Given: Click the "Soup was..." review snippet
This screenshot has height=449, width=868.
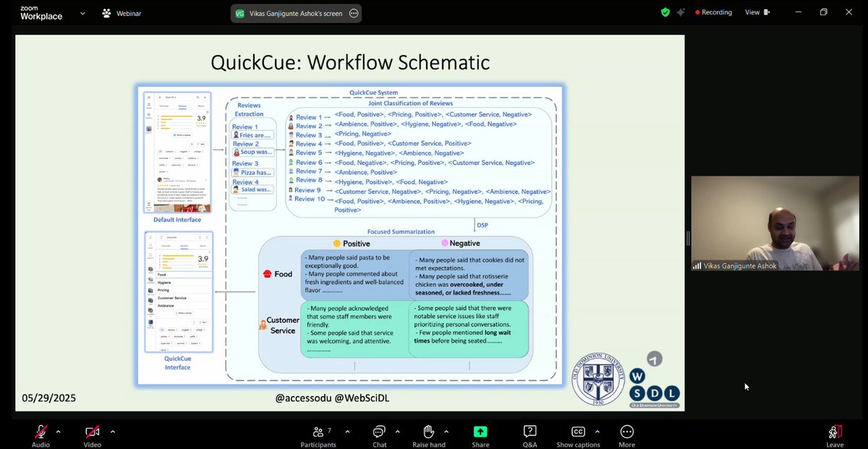Looking at the screenshot, I should coord(252,153).
